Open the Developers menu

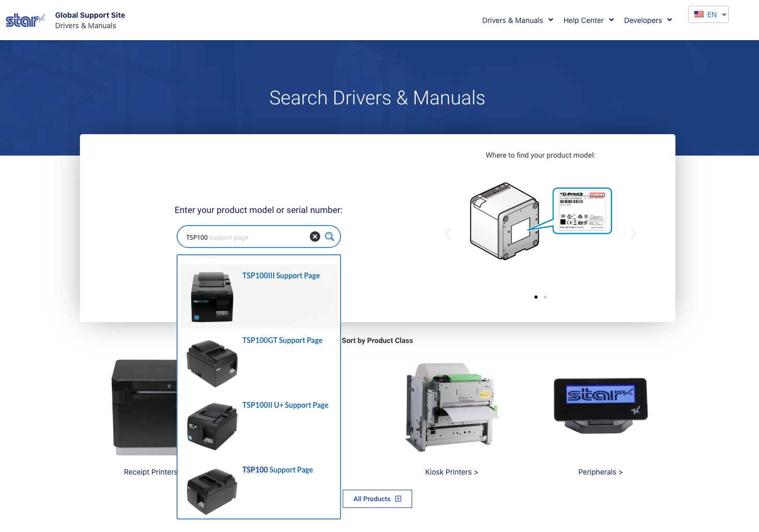point(648,20)
